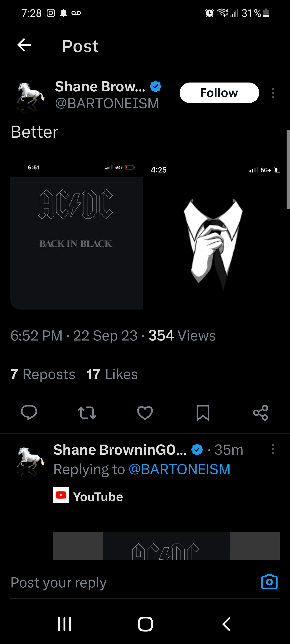
Task: Tap the Post your reply field
Action: (x=125, y=582)
